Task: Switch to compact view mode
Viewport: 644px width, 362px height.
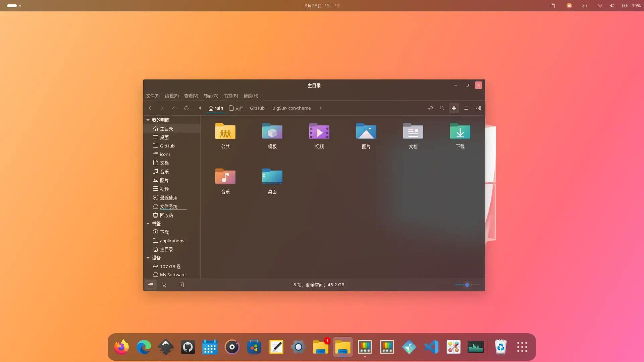Action: tap(478, 108)
